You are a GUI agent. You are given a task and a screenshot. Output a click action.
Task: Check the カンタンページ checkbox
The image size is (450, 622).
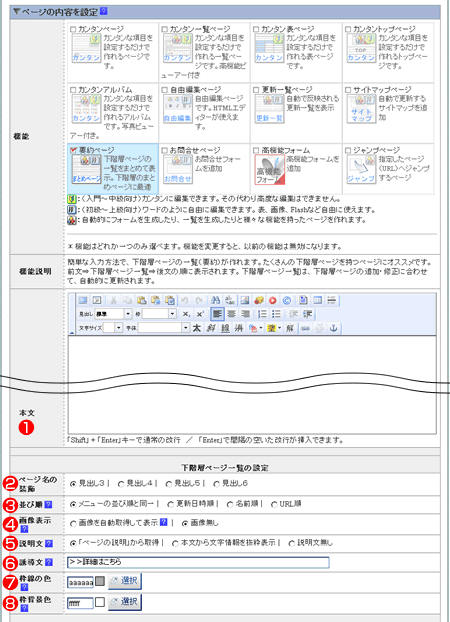coord(73,29)
